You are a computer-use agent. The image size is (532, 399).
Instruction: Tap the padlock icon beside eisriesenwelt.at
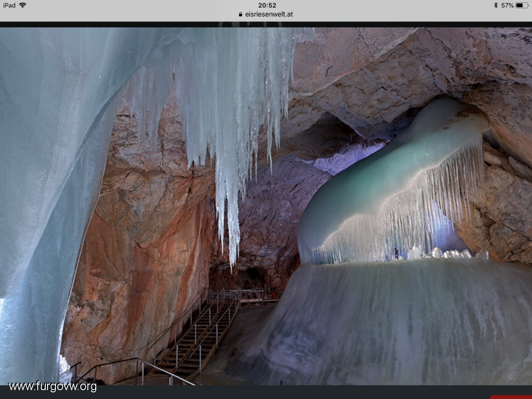(x=241, y=14)
